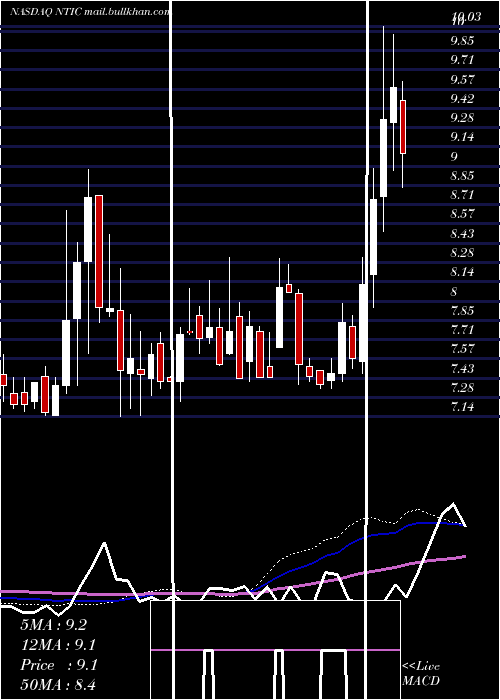Click the 8.43 price axis label
This screenshot has width=500, height=700.
point(462,233)
